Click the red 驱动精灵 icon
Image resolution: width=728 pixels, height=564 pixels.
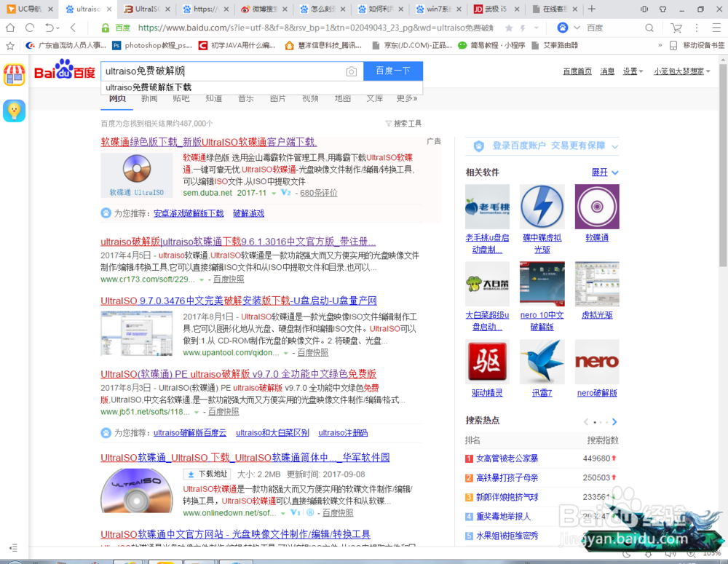(487, 362)
